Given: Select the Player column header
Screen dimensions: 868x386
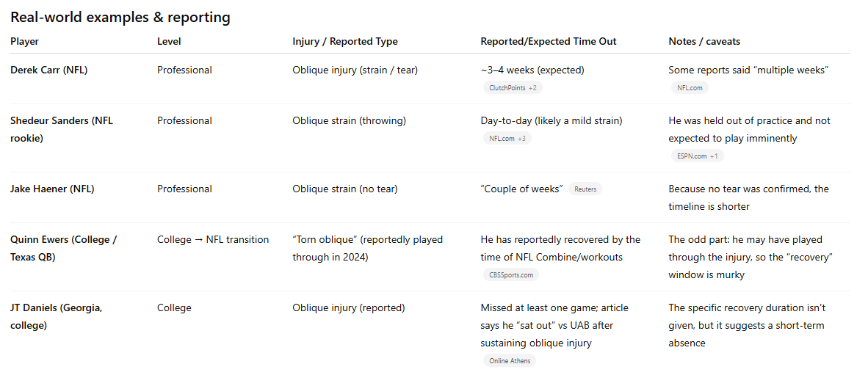Looking at the screenshot, I should pyautogui.click(x=25, y=42).
